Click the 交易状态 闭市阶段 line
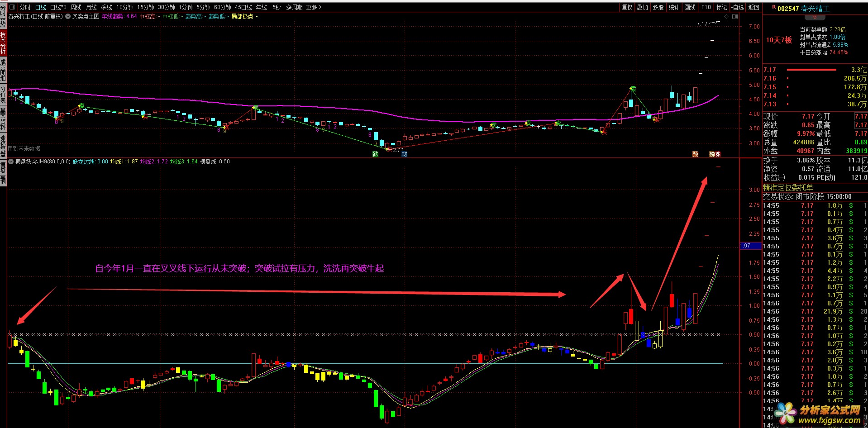Screen dimensions: 868x428 [x=807, y=196]
